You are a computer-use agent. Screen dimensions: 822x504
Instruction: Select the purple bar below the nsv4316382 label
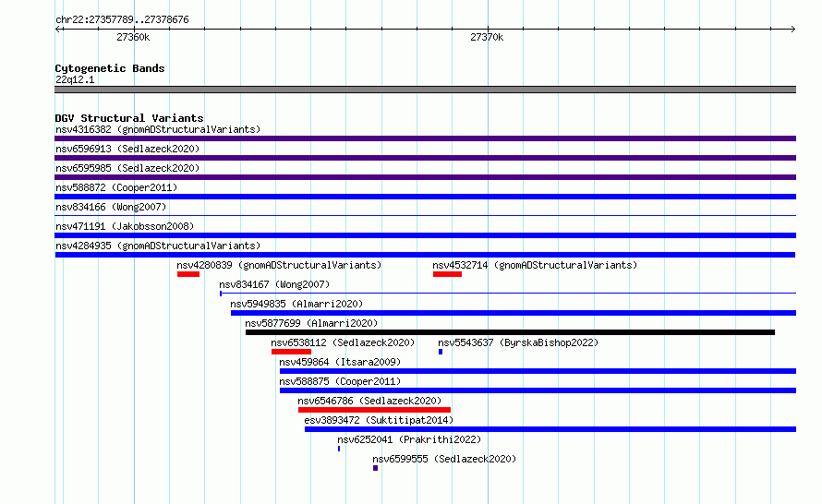425,138
